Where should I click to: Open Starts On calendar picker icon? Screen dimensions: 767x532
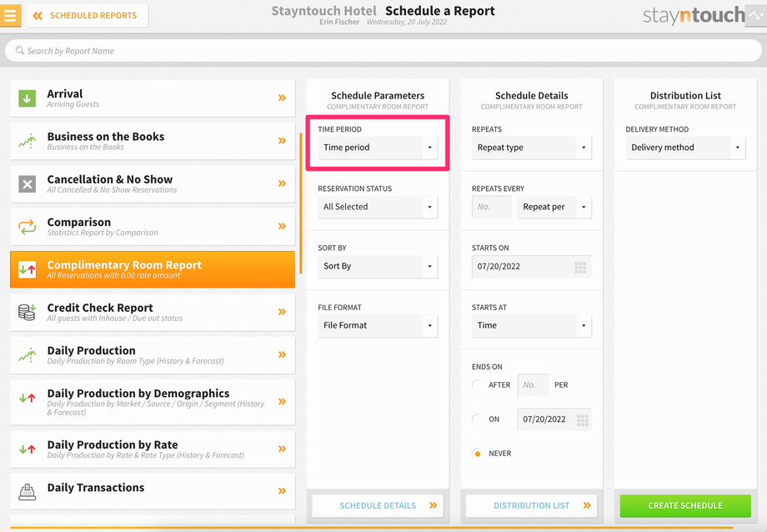(580, 267)
